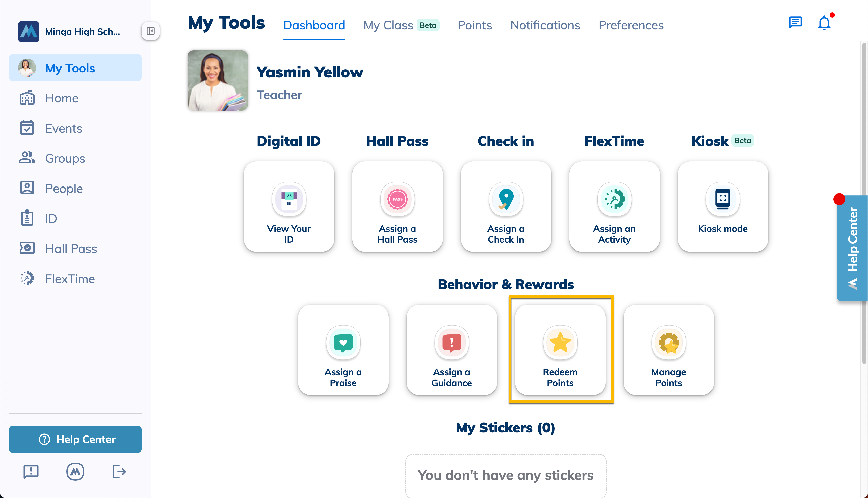
Task: Select the FlexTime sidebar icon
Action: click(x=27, y=278)
